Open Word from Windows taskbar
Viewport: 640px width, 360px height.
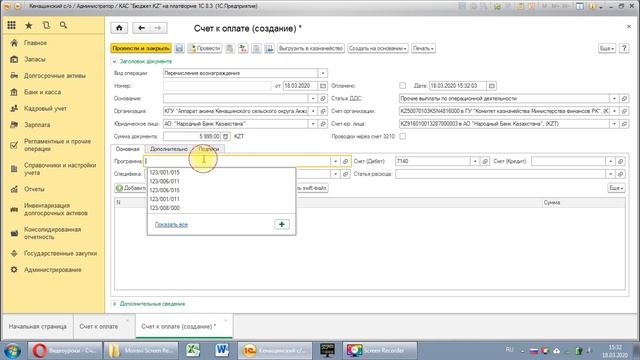coord(222,350)
